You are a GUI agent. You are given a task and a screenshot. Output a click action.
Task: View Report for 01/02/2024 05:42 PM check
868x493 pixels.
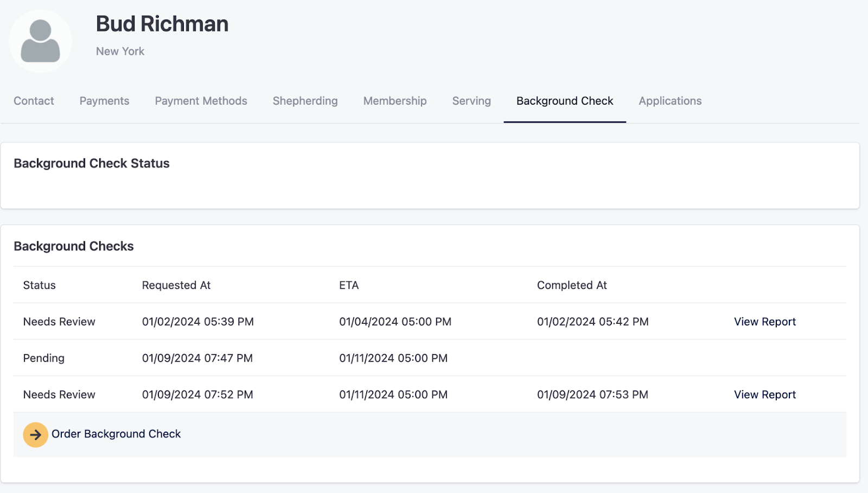[x=765, y=322]
